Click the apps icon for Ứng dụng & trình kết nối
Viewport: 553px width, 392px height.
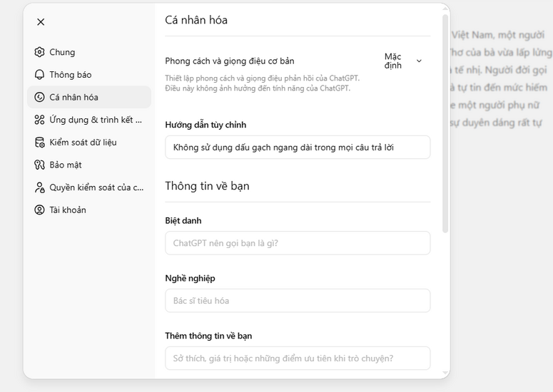pos(39,120)
